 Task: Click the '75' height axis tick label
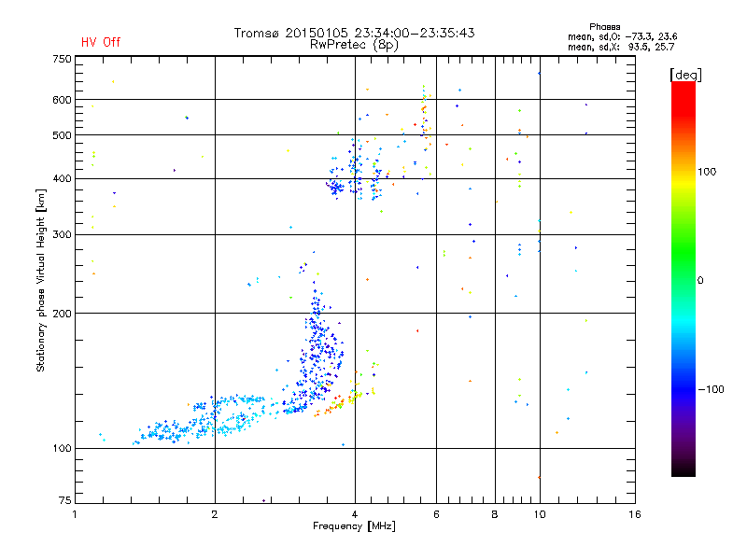tap(65, 500)
